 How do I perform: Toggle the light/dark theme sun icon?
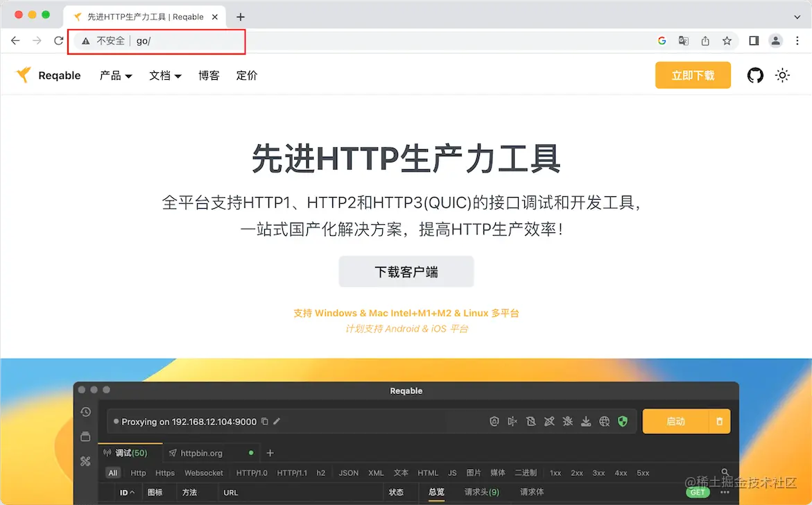pos(782,75)
